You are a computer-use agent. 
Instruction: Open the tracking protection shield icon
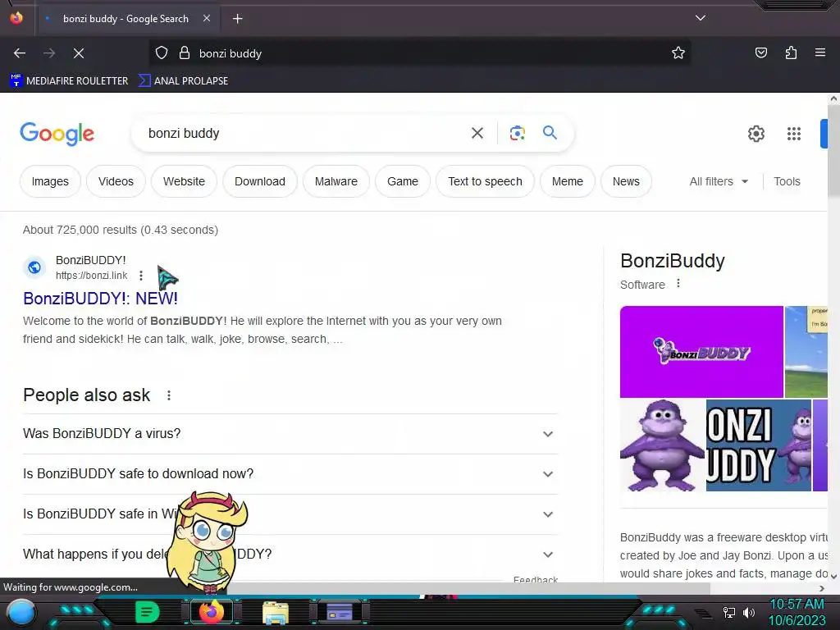162,53
